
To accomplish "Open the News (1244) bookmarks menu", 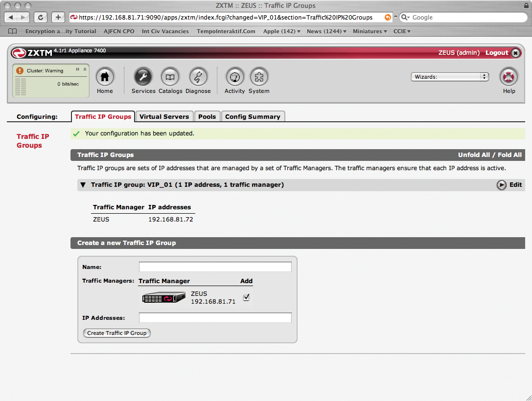I will [x=326, y=31].
